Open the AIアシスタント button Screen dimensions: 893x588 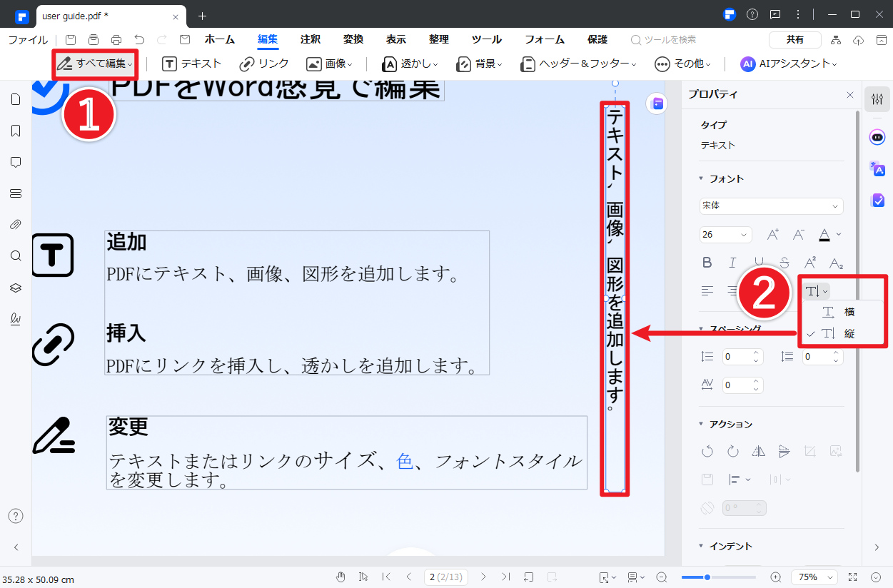click(x=789, y=64)
